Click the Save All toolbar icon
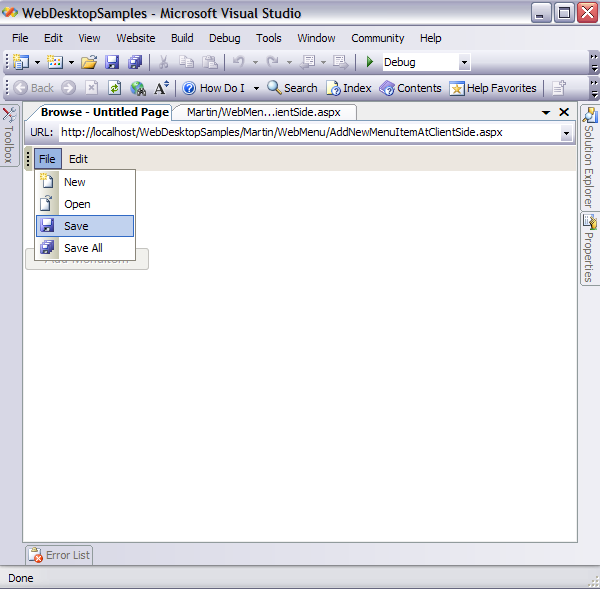The width and height of the screenshot is (600, 589). click(135, 62)
